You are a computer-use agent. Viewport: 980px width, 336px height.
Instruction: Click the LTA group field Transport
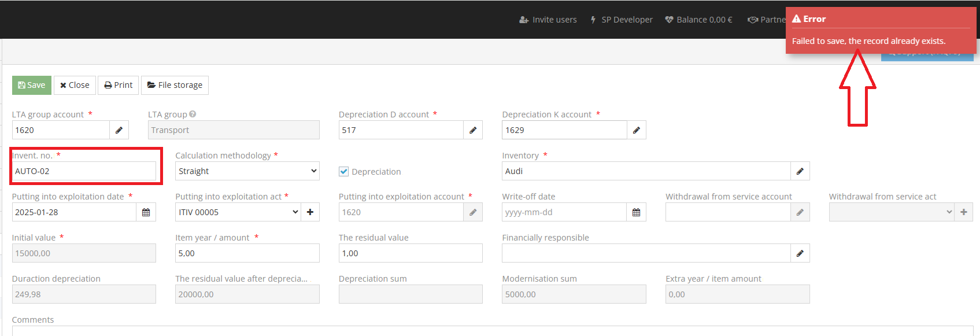[234, 130]
